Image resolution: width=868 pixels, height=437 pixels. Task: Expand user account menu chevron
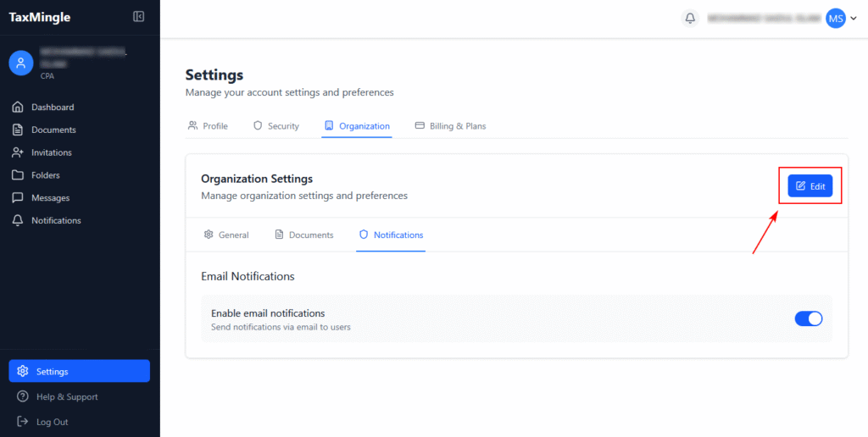pyautogui.click(x=853, y=19)
